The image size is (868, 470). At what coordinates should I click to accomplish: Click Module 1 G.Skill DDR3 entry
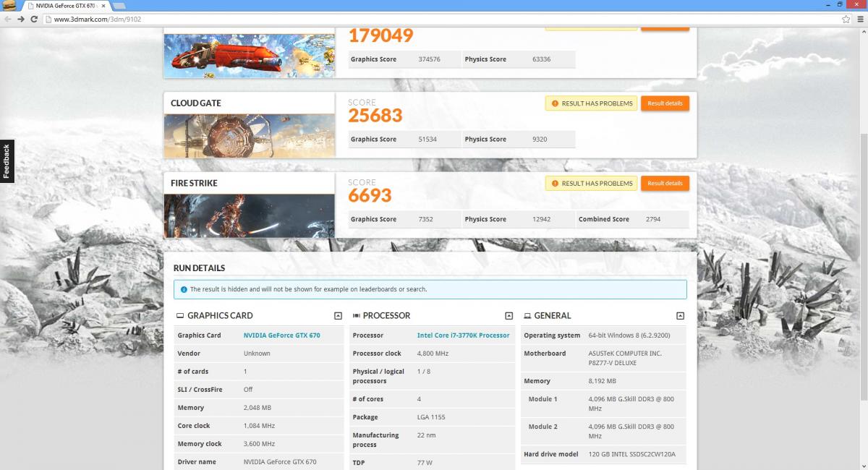(631, 403)
